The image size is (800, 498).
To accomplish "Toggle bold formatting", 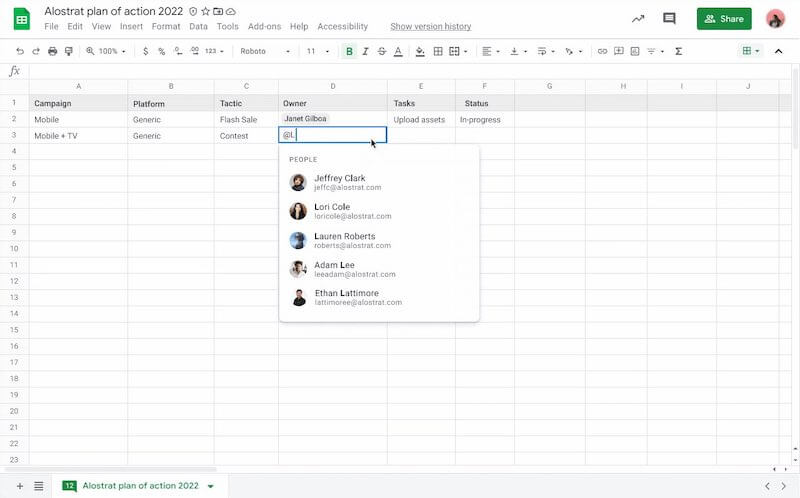I will point(349,51).
